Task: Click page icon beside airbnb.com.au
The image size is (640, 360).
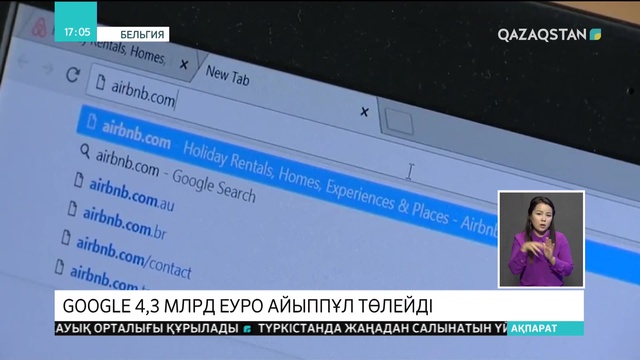Action: click(79, 180)
